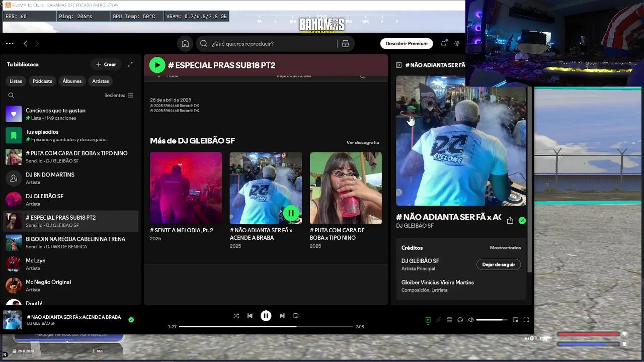Filter library by Álbumes
Screen dimensions: 644x362
(72, 81)
